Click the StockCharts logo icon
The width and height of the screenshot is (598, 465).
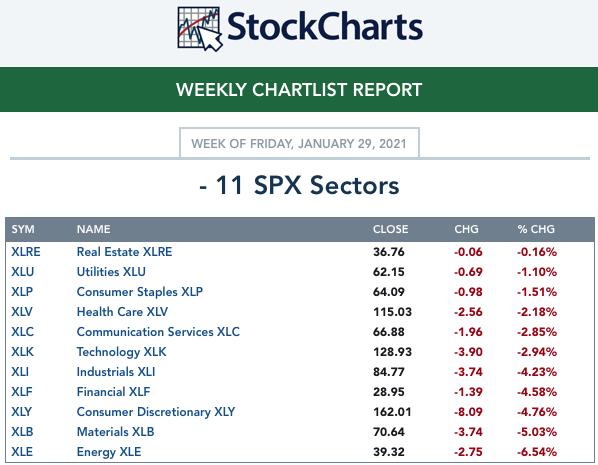pyautogui.click(x=199, y=29)
